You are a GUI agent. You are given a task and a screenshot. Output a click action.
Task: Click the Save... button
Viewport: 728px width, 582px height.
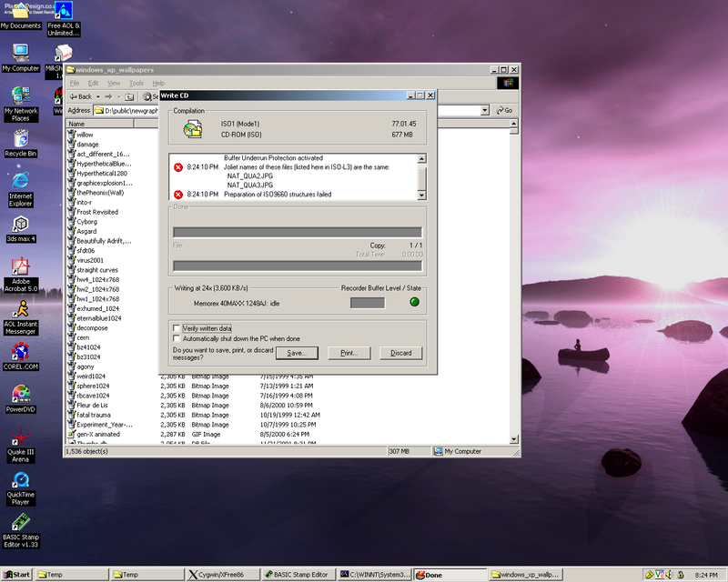296,353
